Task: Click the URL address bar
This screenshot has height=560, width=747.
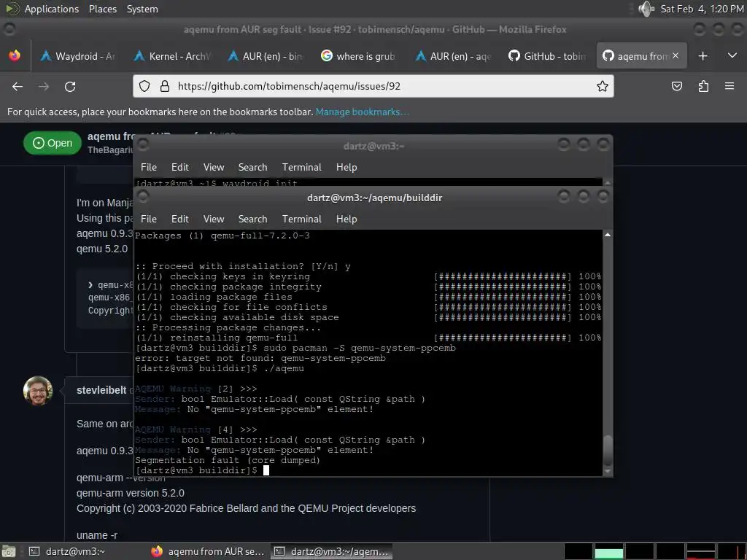Action: (x=373, y=86)
